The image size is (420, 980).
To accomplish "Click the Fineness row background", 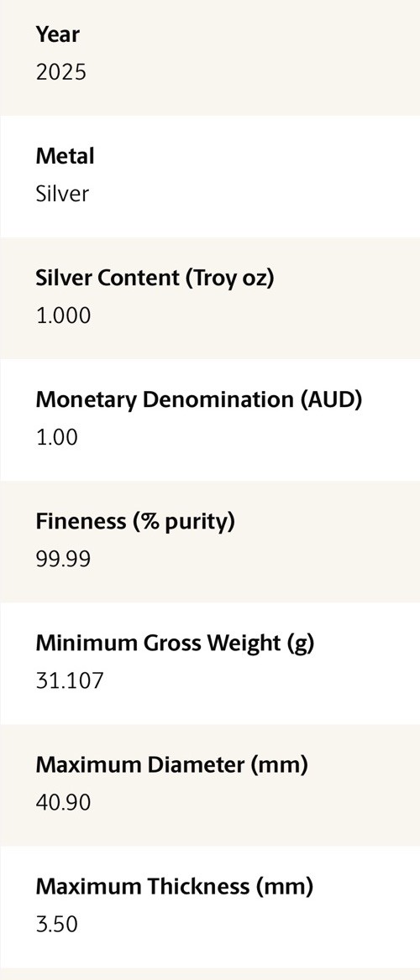I will (210, 541).
